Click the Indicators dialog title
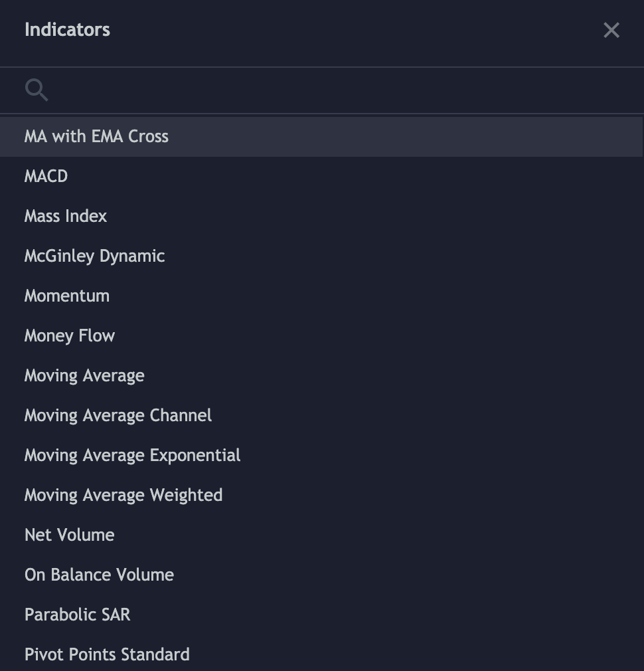The image size is (644, 671). (x=67, y=29)
